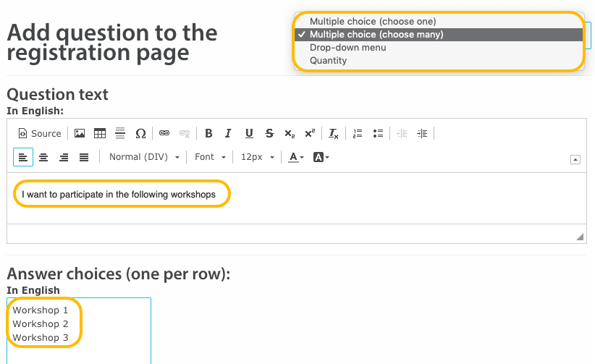Image resolution: width=595 pixels, height=364 pixels.
Task: Click the Source button in editor
Action: point(40,133)
